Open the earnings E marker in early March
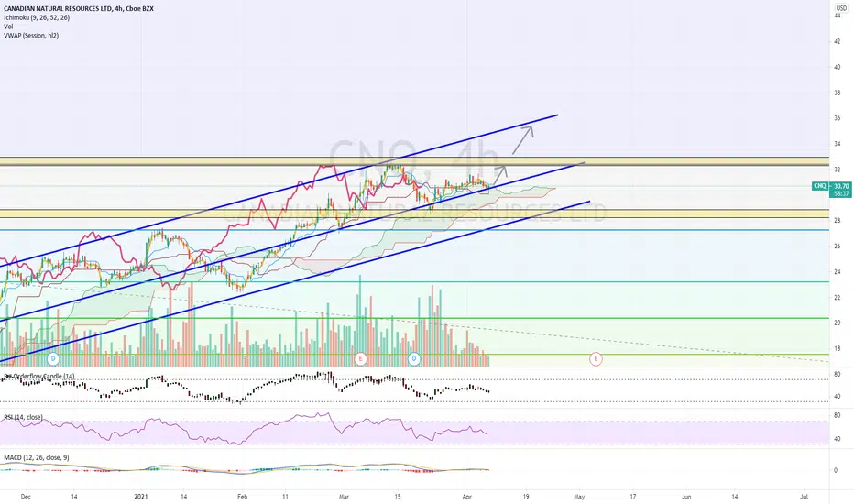Screen dimensions: 854x504 pos(360,358)
